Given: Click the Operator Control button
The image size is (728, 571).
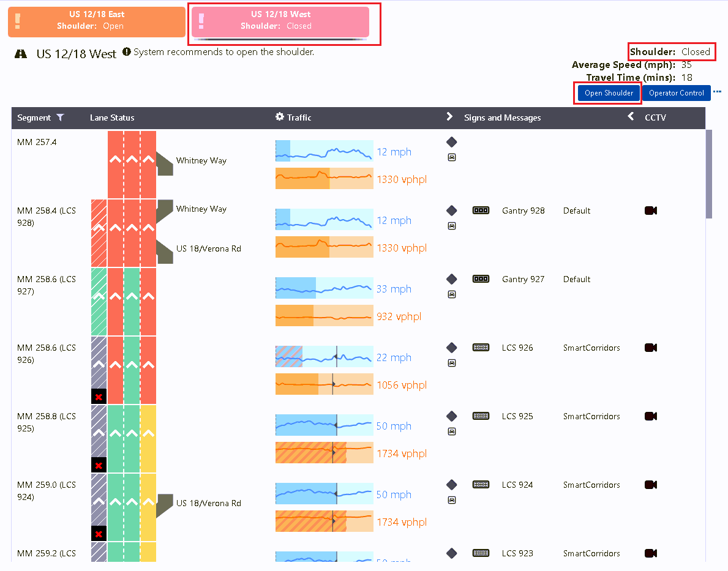Looking at the screenshot, I should click(676, 93).
